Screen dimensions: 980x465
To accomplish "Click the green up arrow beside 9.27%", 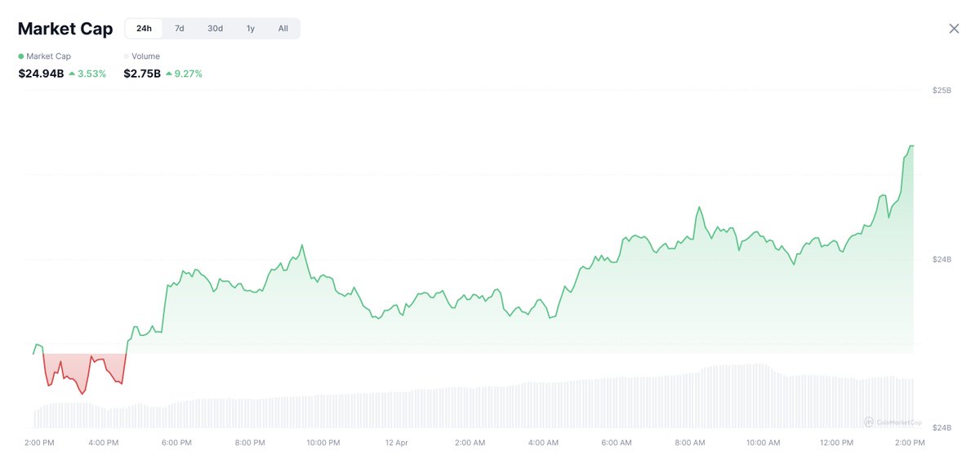I will [x=168, y=74].
